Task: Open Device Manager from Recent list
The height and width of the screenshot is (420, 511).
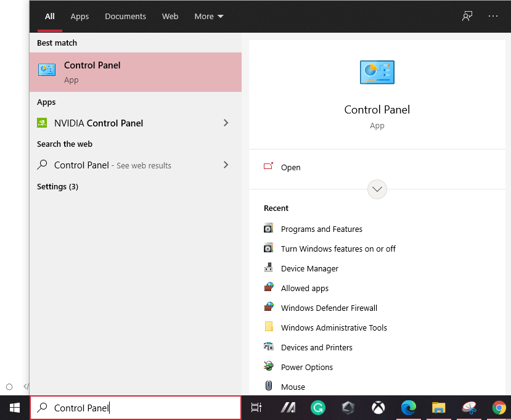Action: (x=309, y=268)
